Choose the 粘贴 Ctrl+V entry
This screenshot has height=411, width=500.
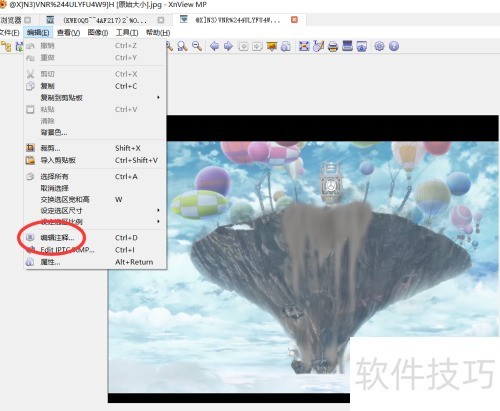pyautogui.click(x=95, y=109)
